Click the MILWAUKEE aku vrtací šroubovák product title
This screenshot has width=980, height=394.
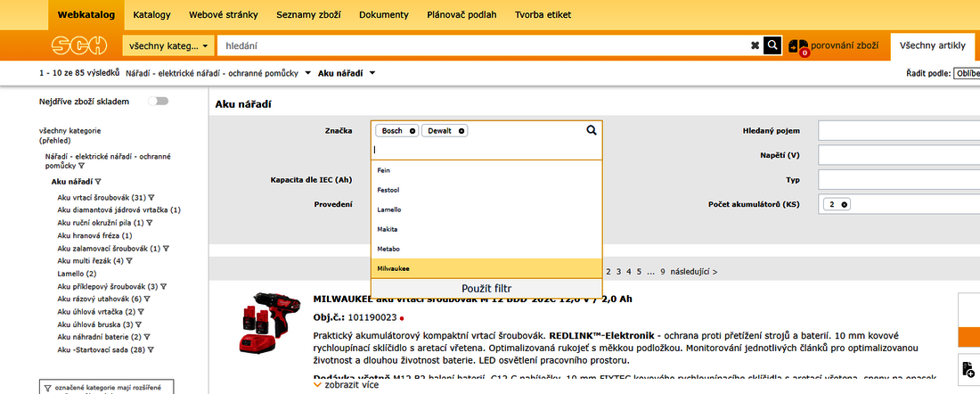point(472,299)
